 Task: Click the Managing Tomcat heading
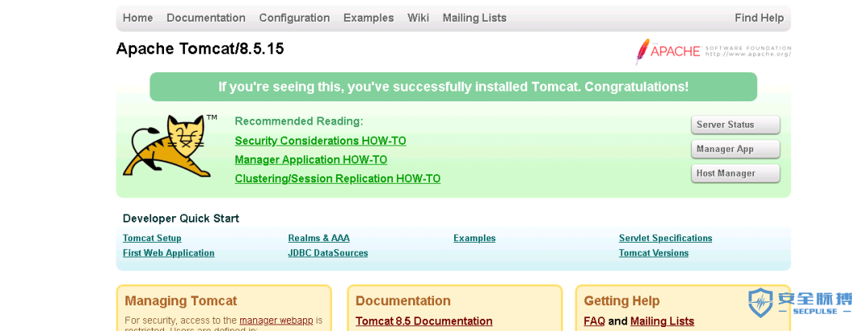tap(181, 301)
